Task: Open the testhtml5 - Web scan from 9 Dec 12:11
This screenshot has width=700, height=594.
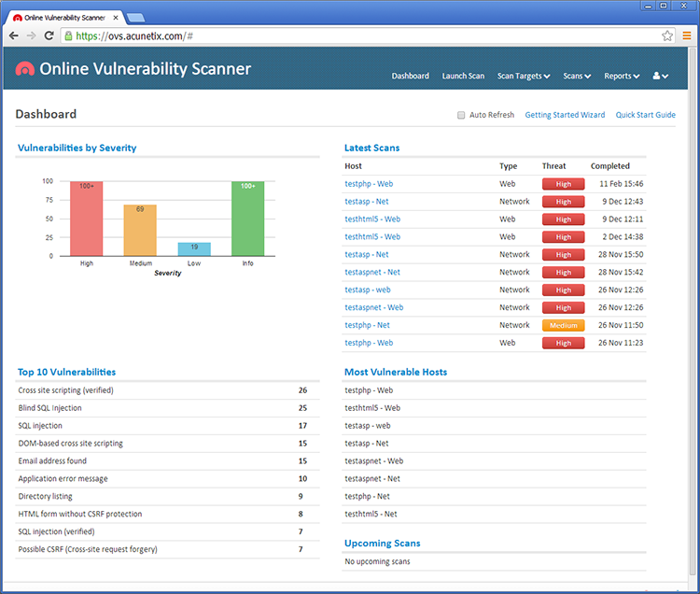Action: click(372, 219)
